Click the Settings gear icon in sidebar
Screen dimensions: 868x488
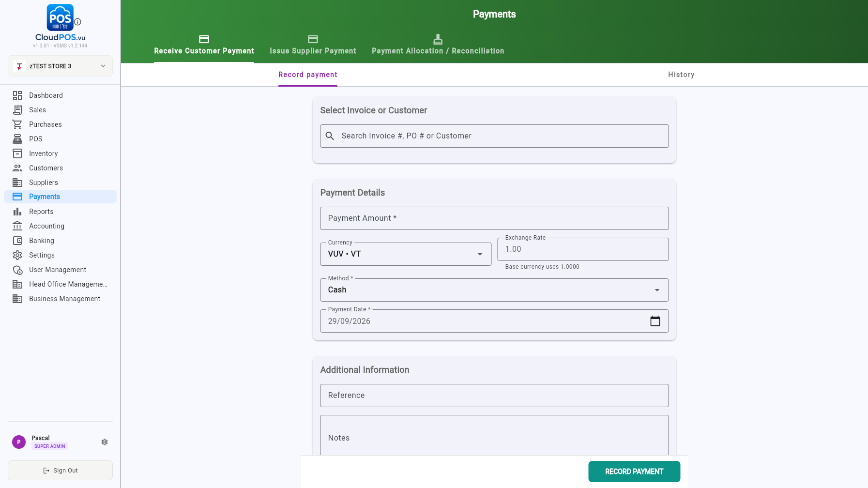(x=17, y=255)
